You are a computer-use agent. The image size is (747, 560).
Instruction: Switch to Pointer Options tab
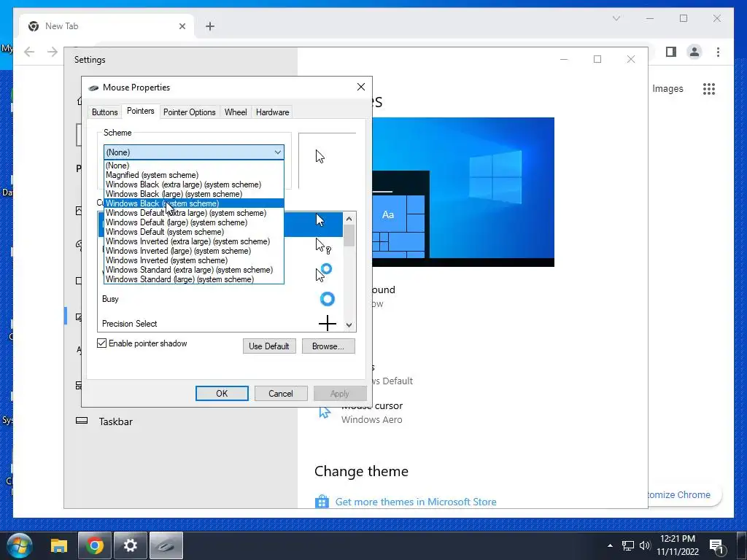189,112
